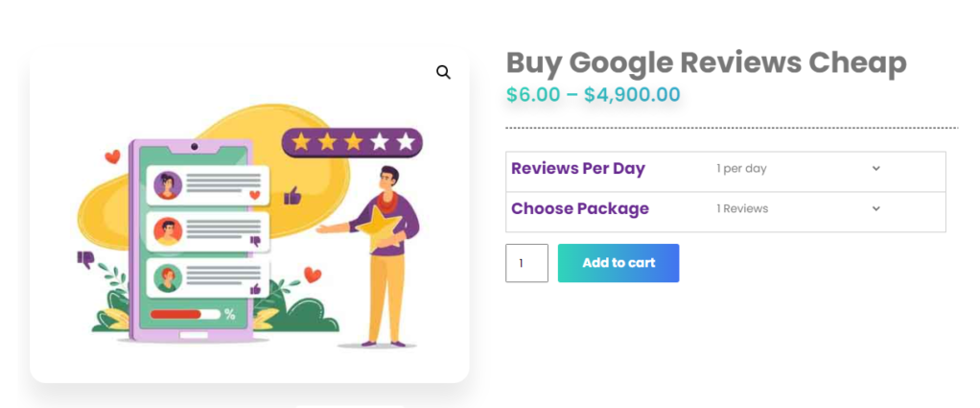Click the red heart above the phone's left corner

pos(112,156)
